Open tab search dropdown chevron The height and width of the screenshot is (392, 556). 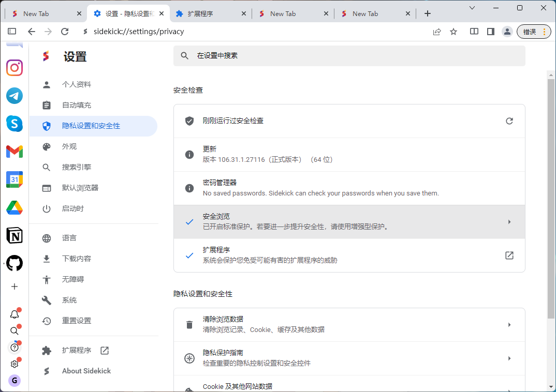coord(472,8)
